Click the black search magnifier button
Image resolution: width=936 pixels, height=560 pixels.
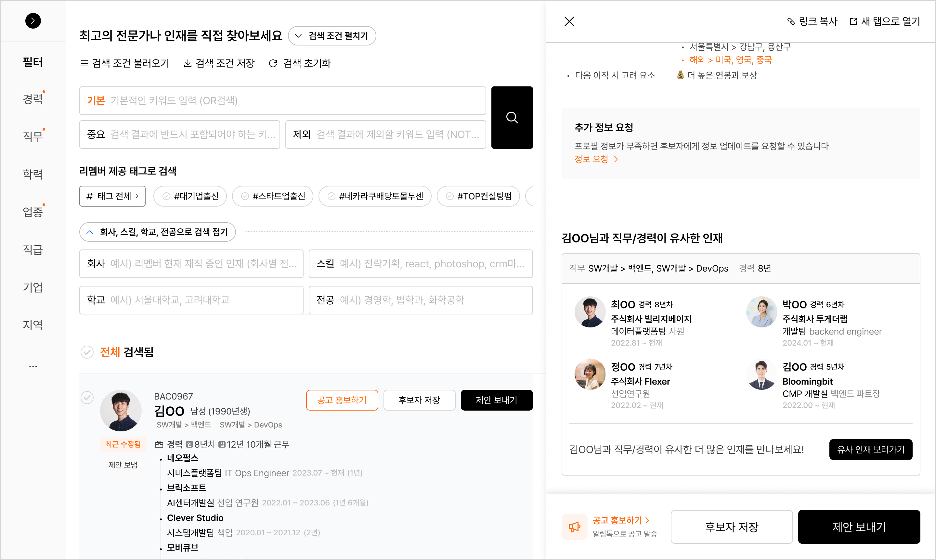click(512, 117)
